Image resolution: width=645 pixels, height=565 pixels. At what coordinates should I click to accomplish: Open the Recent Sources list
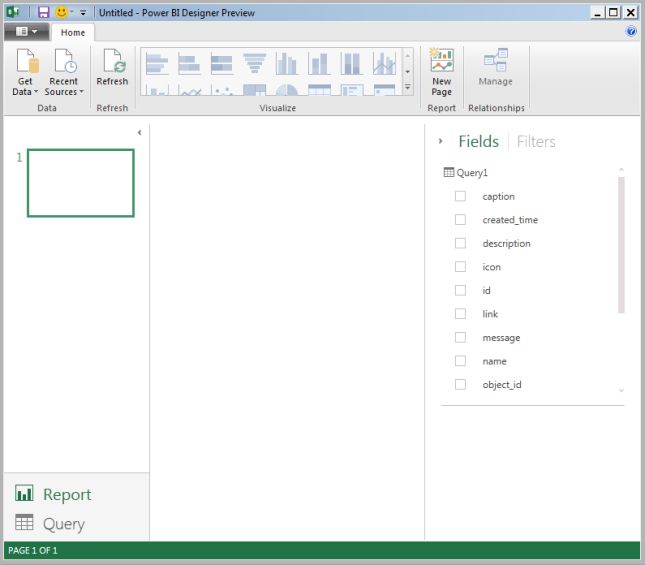click(64, 72)
